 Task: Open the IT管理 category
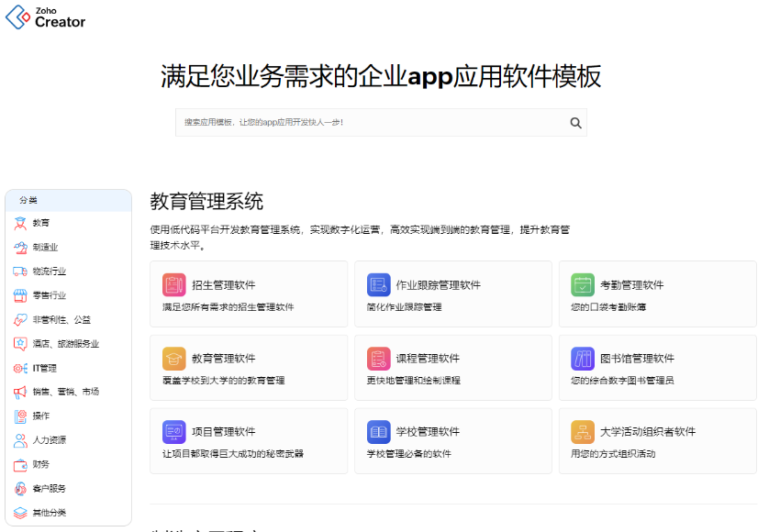tap(42, 367)
